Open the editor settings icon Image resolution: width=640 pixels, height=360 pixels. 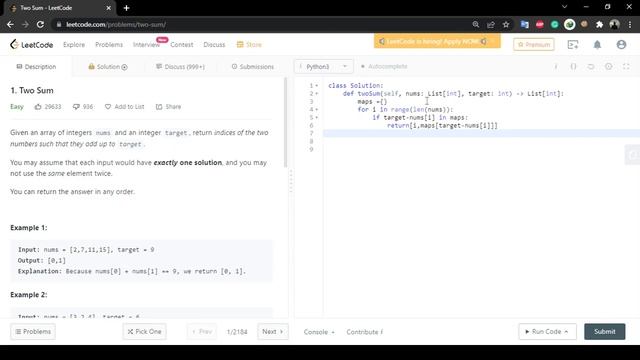coord(609,66)
